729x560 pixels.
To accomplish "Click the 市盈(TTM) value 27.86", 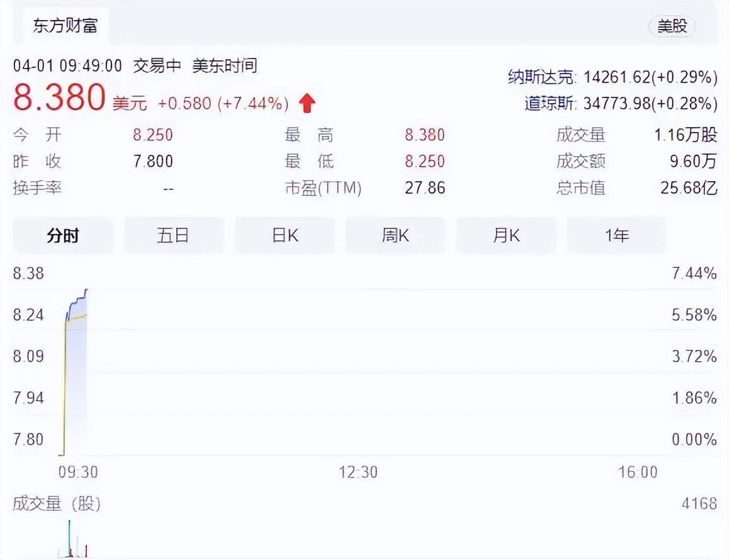I will [x=425, y=188].
